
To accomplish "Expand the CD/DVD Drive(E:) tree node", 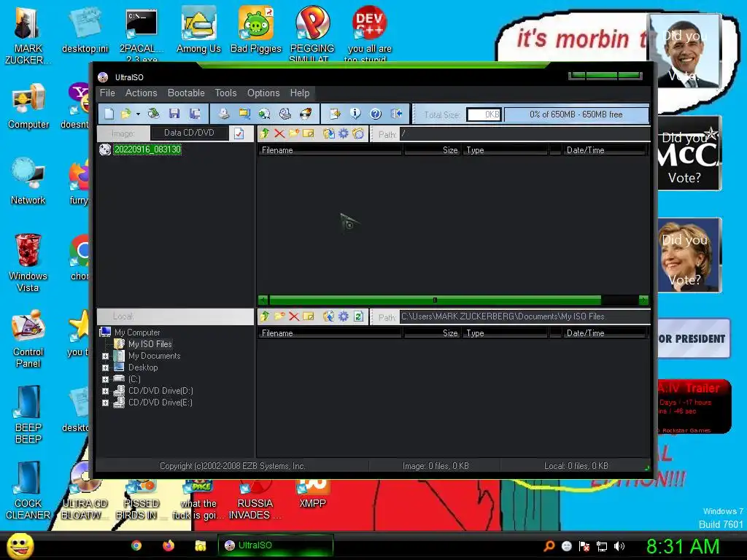I will [105, 402].
